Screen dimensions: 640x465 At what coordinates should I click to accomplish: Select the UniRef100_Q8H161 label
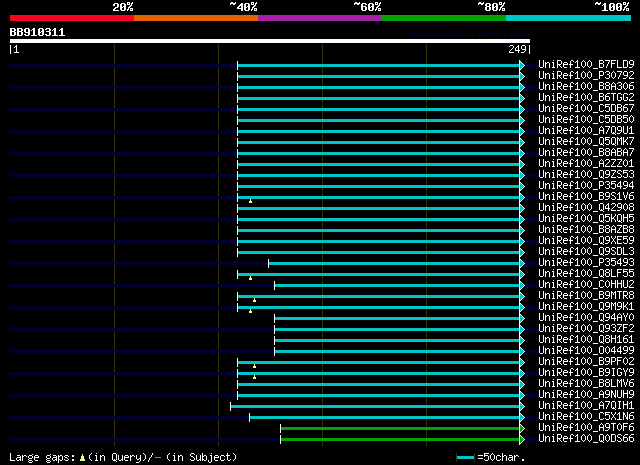[586, 340]
